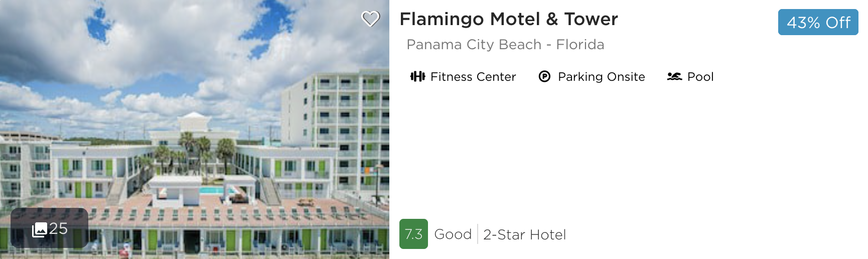Screen dimensions: 868x259
Task: Click the Fitness Center dumbbell icon
Action: pos(417,76)
